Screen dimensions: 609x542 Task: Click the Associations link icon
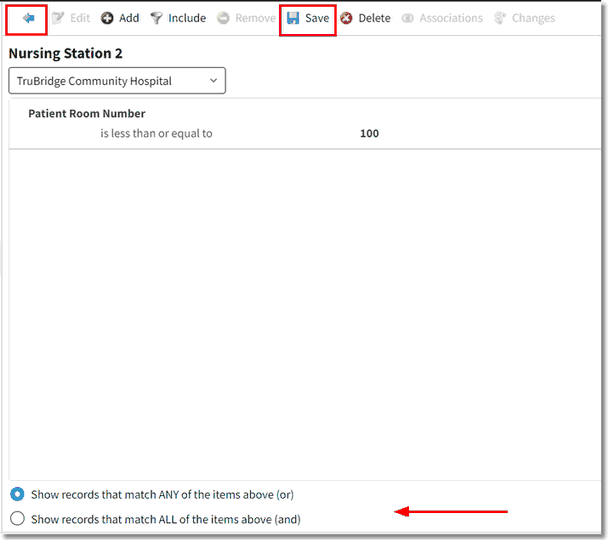coord(407,18)
